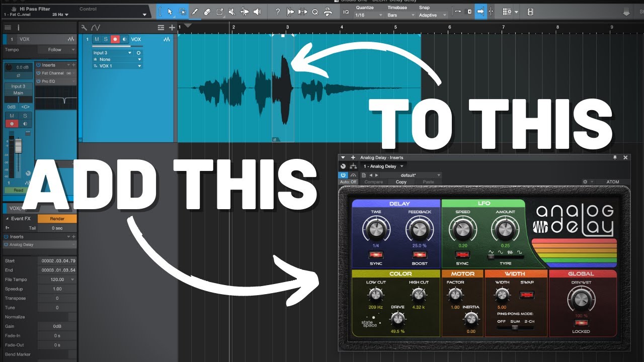The image size is (644, 362).
Task: Adjust the DRY/WET knob
Action: (581, 300)
